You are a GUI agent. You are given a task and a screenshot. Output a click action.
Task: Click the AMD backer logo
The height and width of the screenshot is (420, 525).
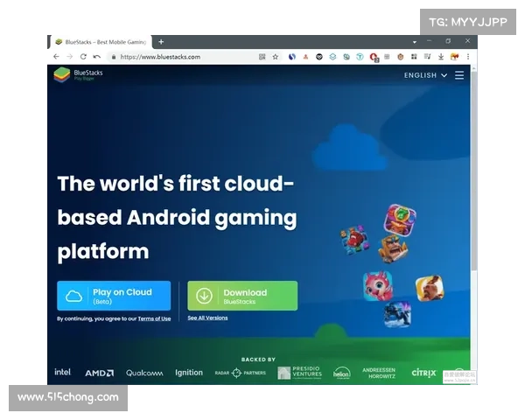[100, 373]
